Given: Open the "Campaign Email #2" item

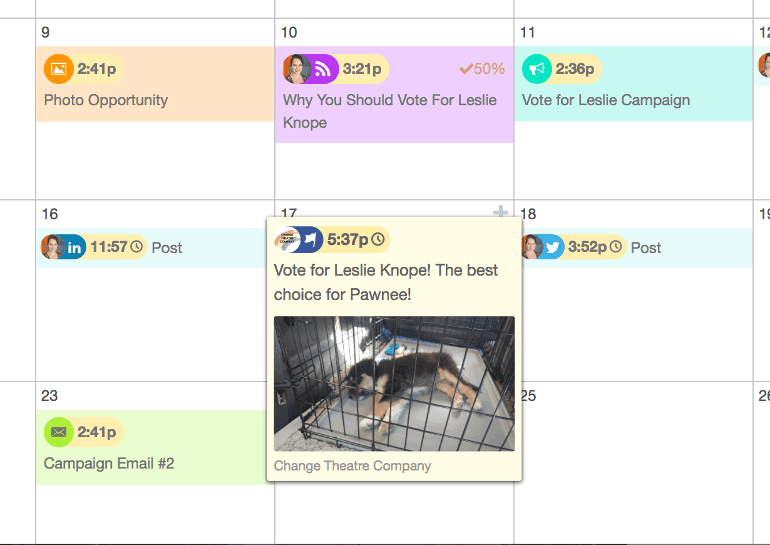Looking at the screenshot, I should click(109, 463).
